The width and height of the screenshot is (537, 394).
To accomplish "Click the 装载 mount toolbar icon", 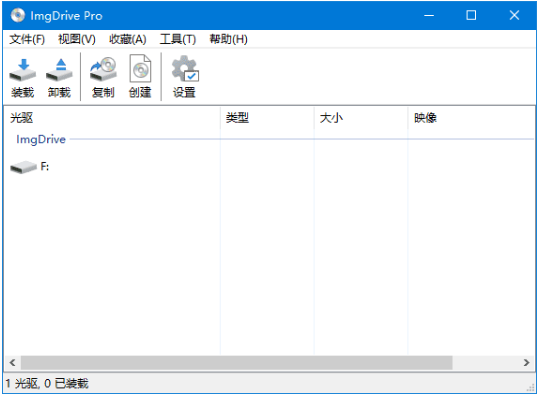I will click(x=23, y=70).
